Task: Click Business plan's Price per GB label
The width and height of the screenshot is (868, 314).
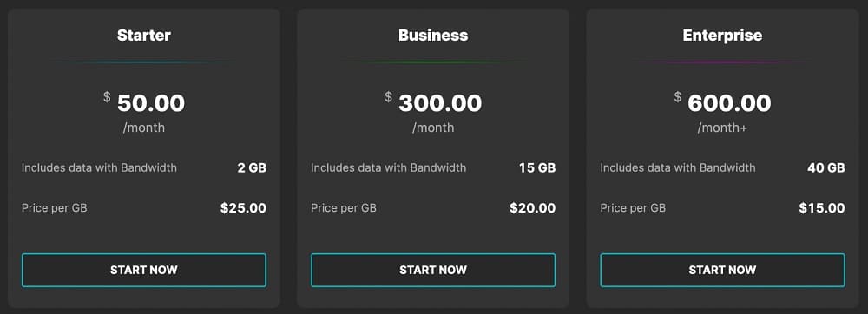Action: click(x=343, y=208)
